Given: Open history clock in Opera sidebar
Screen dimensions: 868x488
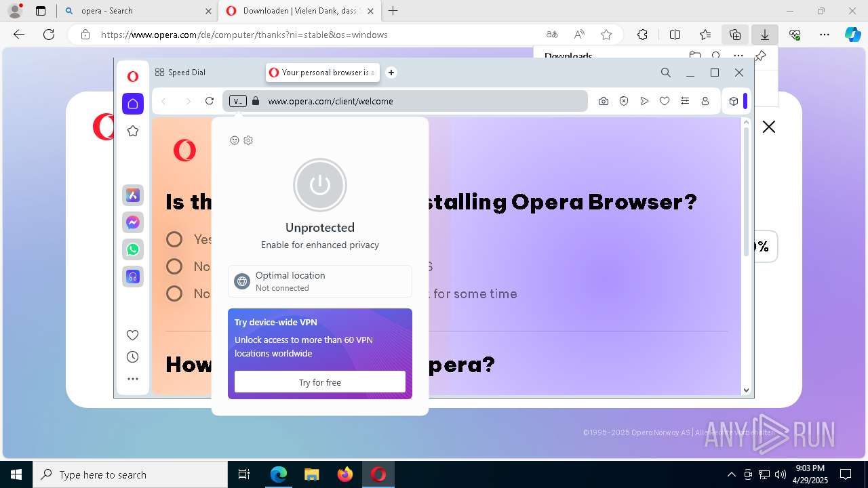Looking at the screenshot, I should click(133, 357).
